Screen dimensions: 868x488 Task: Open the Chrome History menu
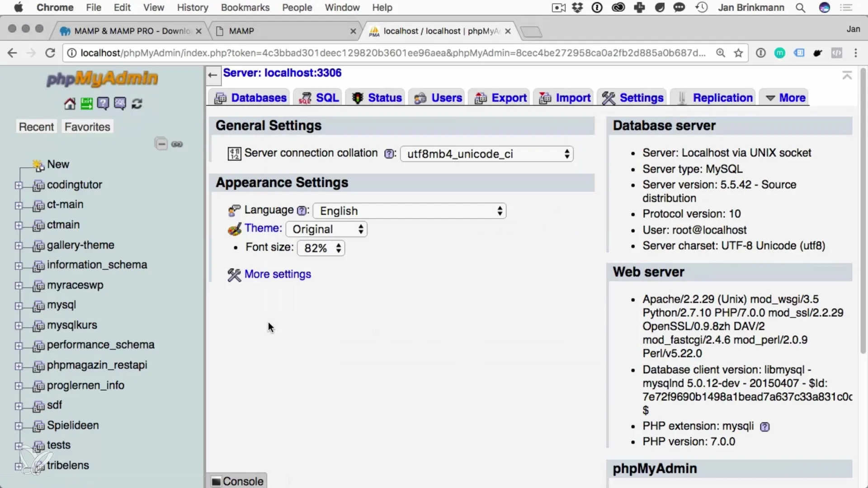tap(193, 8)
